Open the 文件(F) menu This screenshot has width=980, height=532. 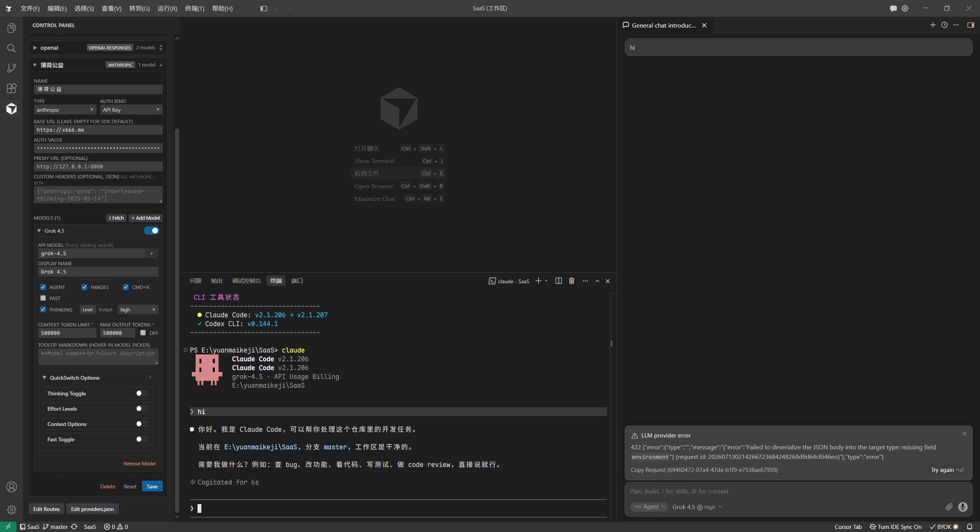(30, 8)
